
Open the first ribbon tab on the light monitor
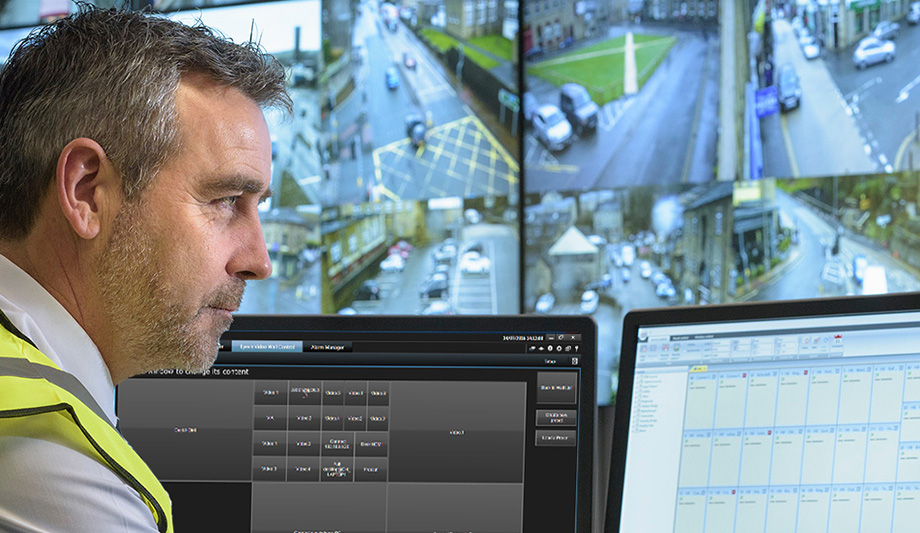pyautogui.click(x=659, y=339)
